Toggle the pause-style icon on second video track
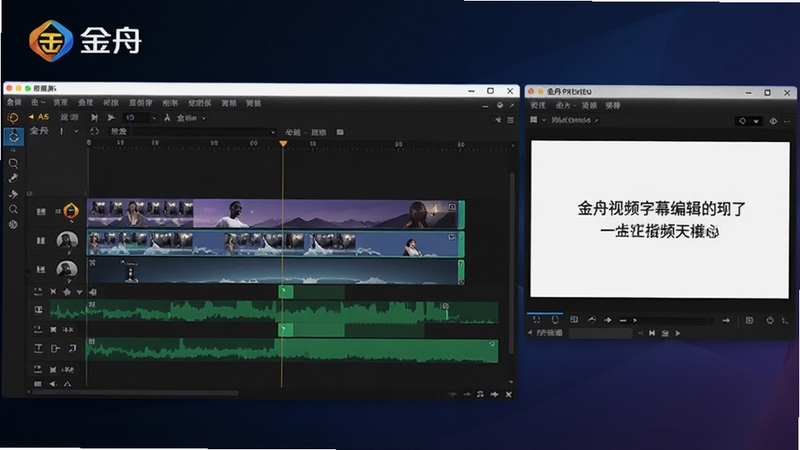Viewport: 800px width, 450px height. (41, 240)
